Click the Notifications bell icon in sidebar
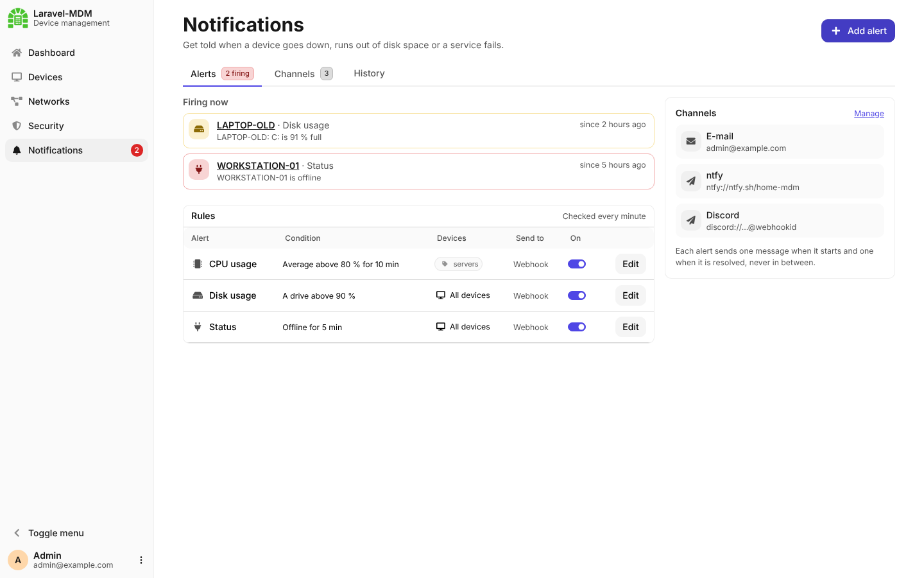The height and width of the screenshot is (578, 924). pyautogui.click(x=17, y=150)
